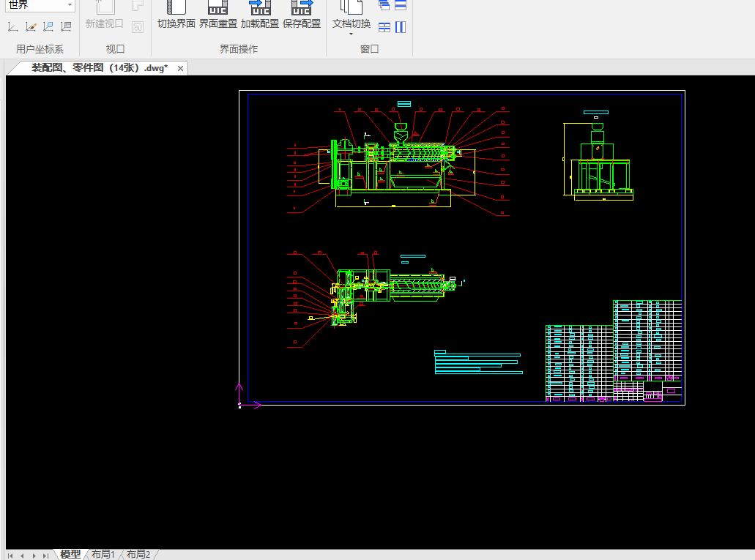This screenshot has height=560, width=755.
Task: Switch to the 布局1 layout tab
Action: tap(103, 554)
